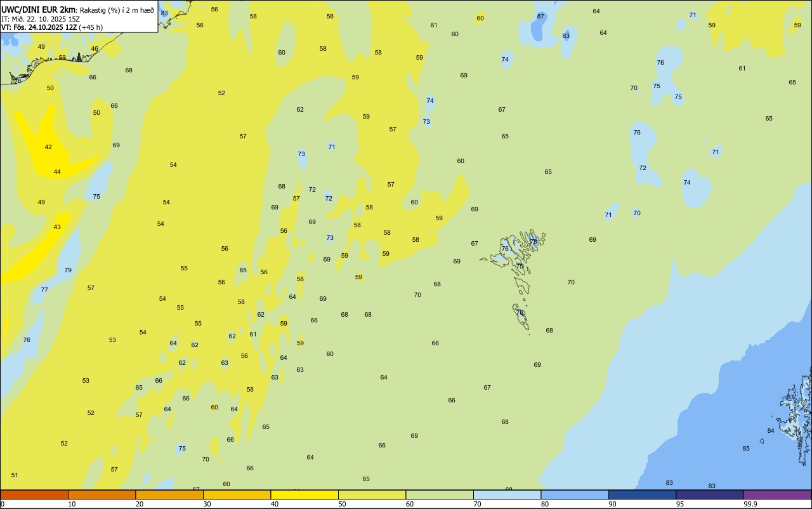Click the legend scale label 50
This screenshot has height=509, width=812.
point(342,504)
